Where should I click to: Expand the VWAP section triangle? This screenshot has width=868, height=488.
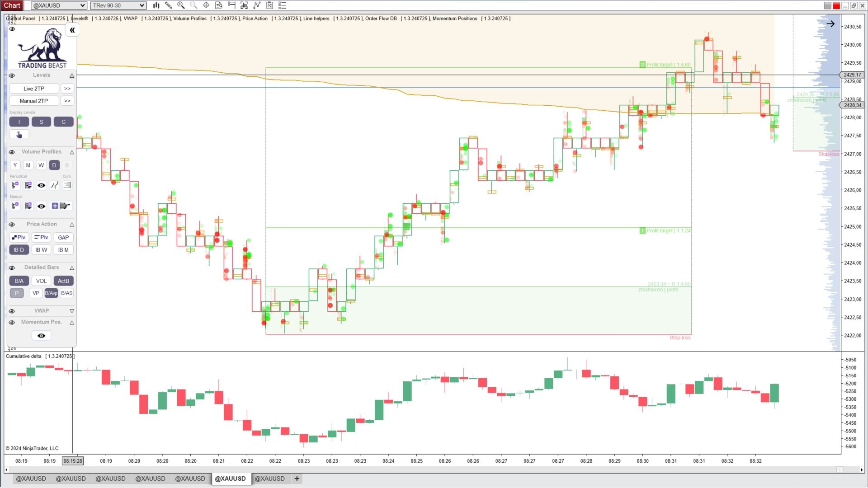(x=72, y=311)
